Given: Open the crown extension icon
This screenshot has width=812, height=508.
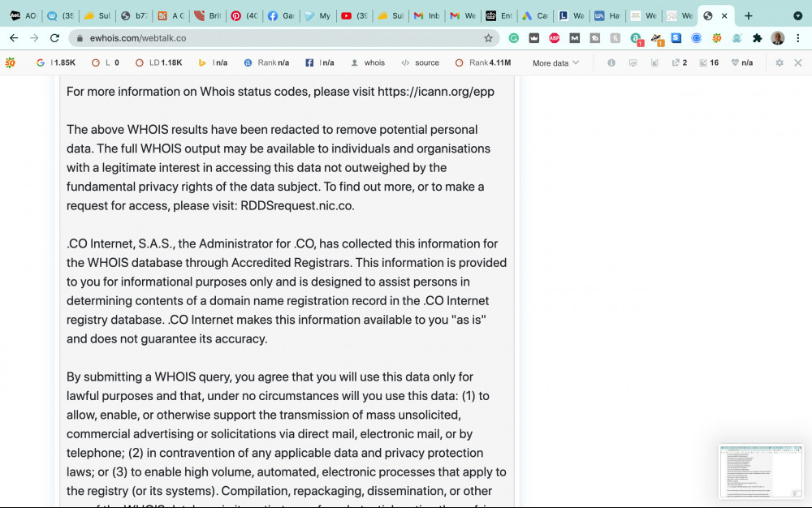Looking at the screenshot, I should 534,38.
